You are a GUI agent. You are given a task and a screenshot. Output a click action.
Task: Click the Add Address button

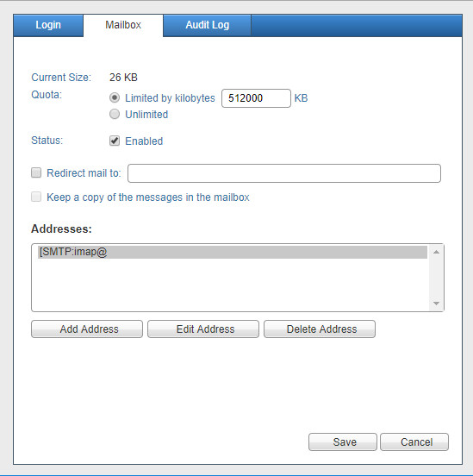pyautogui.click(x=87, y=329)
